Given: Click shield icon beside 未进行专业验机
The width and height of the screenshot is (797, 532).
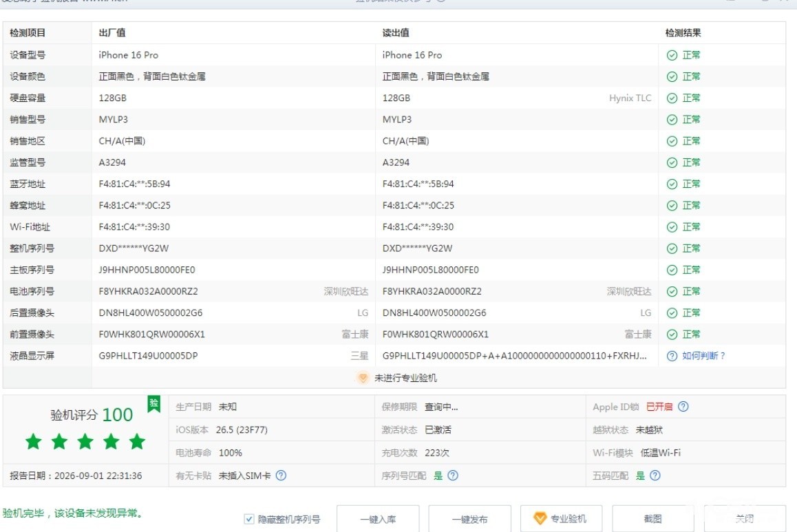Looking at the screenshot, I should [363, 378].
